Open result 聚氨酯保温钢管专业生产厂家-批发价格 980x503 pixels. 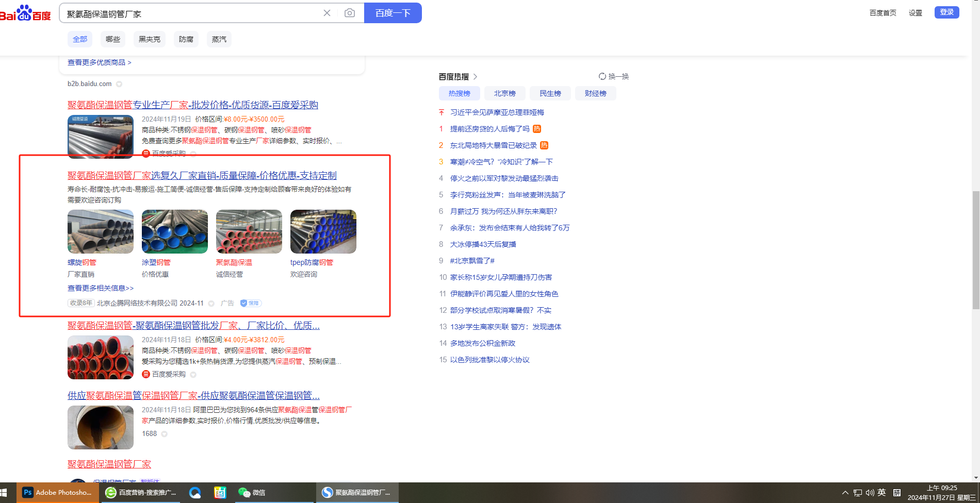193,105
